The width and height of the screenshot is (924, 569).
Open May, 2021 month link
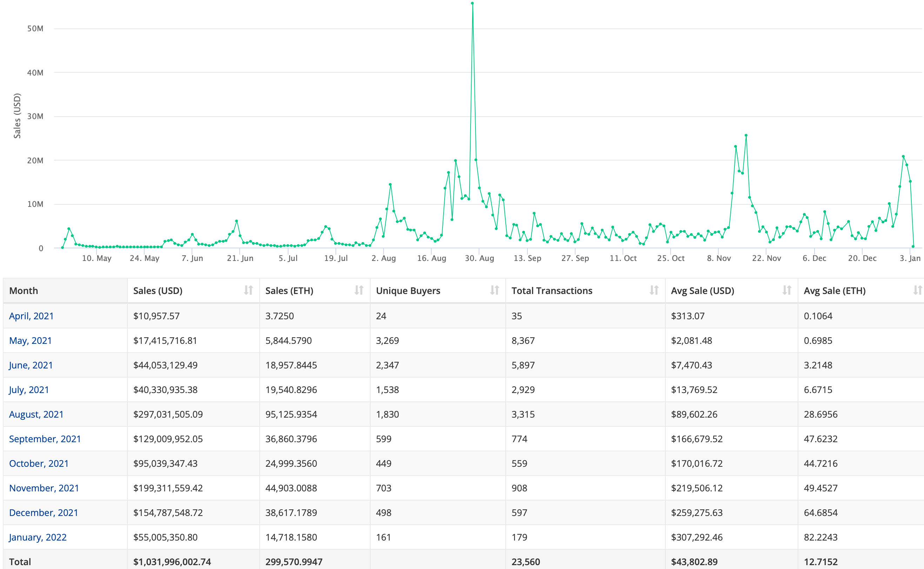31,341
